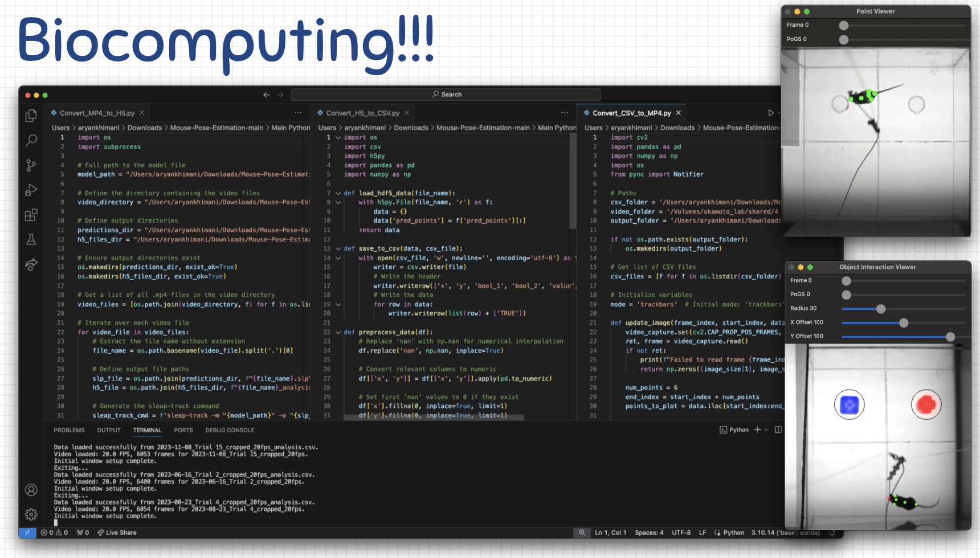Open the Explorer view in the activity bar
This screenshot has width=980, height=558.
coord(31,116)
